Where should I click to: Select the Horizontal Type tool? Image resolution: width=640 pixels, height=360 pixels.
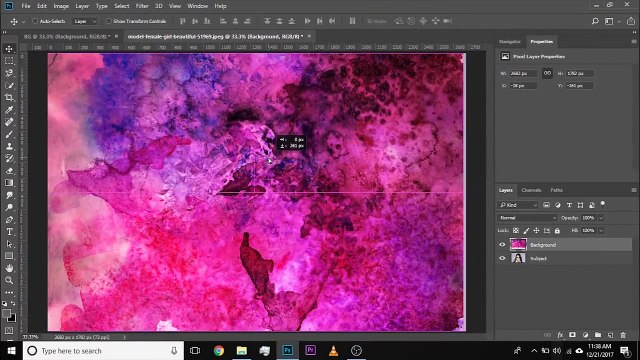pyautogui.click(x=9, y=232)
